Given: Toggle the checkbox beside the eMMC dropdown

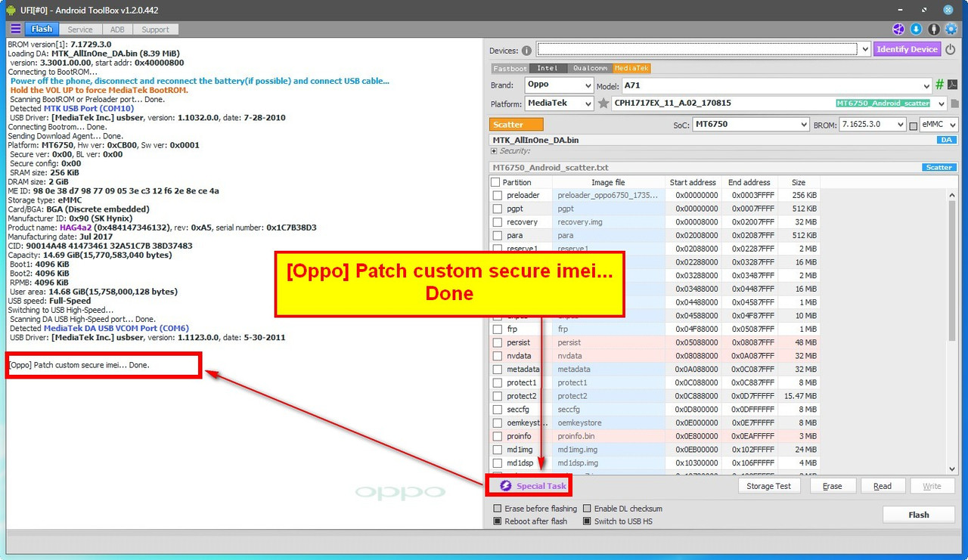Looking at the screenshot, I should click(x=914, y=125).
